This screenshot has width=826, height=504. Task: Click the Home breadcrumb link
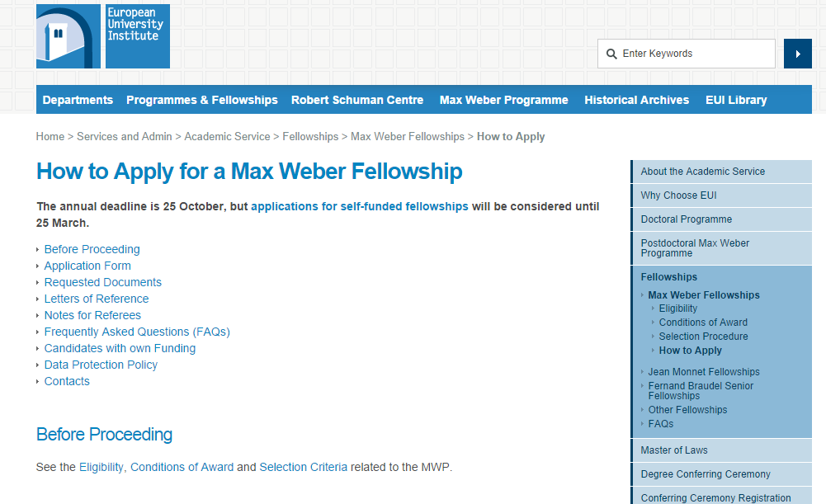[x=50, y=137]
